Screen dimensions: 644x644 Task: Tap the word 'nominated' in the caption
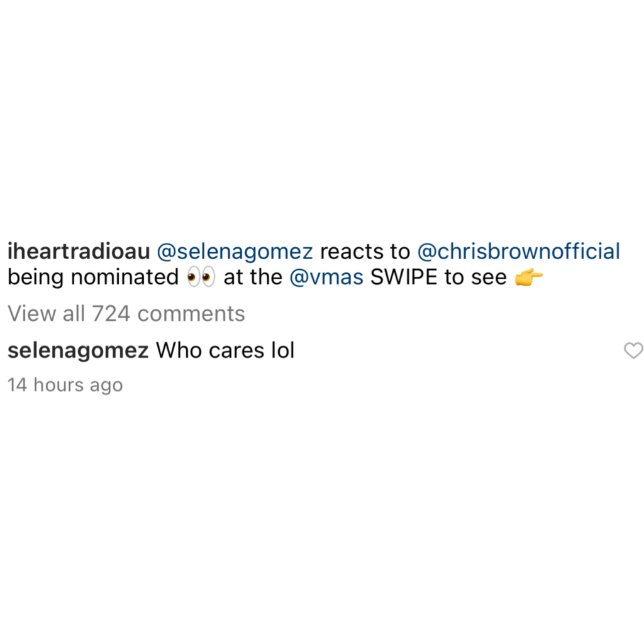(x=125, y=277)
